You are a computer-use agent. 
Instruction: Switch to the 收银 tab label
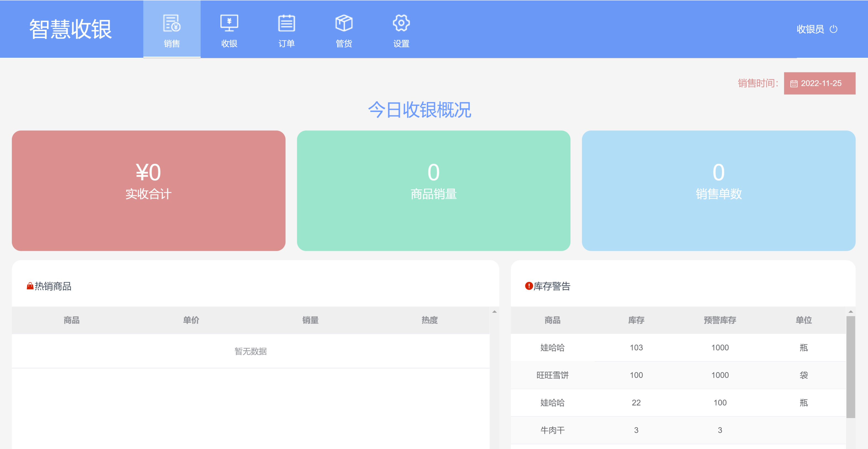coord(229,43)
